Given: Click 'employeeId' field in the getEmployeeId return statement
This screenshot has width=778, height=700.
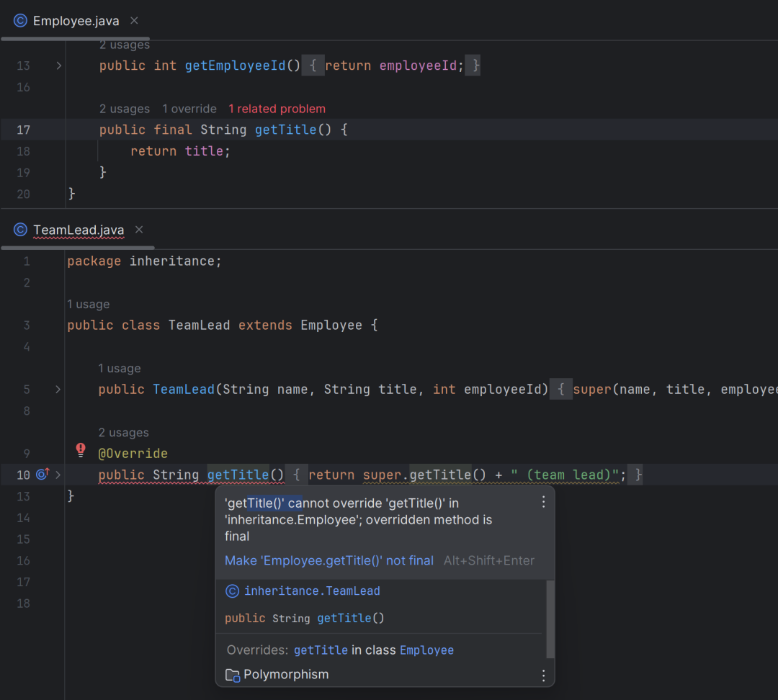Looking at the screenshot, I should pos(419,66).
